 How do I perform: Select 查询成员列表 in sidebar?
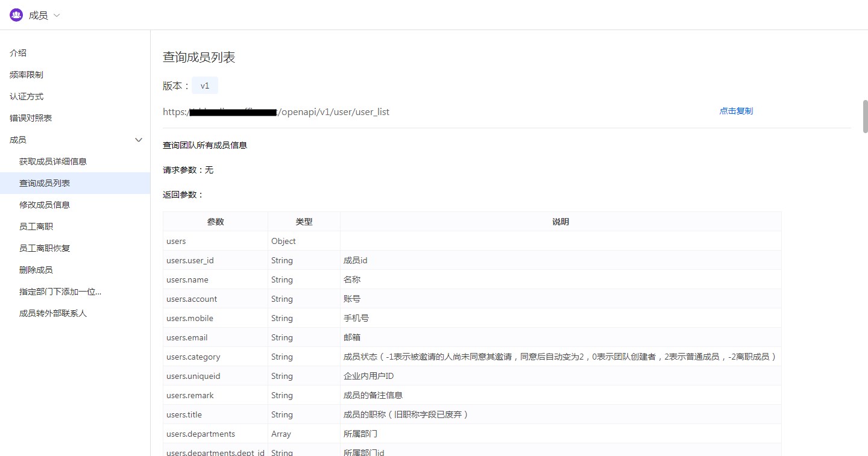[45, 183]
